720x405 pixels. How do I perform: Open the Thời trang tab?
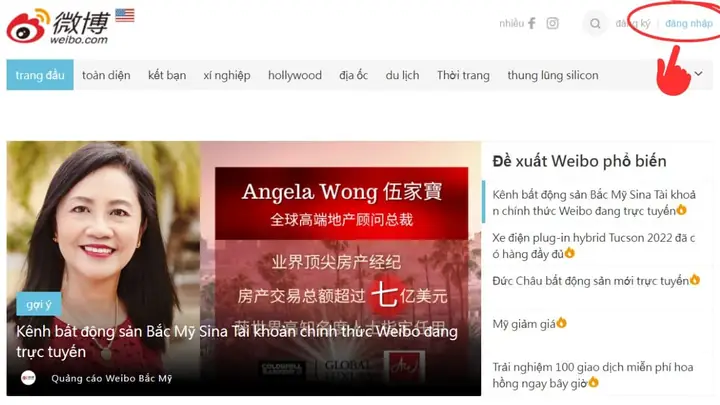pyautogui.click(x=463, y=75)
